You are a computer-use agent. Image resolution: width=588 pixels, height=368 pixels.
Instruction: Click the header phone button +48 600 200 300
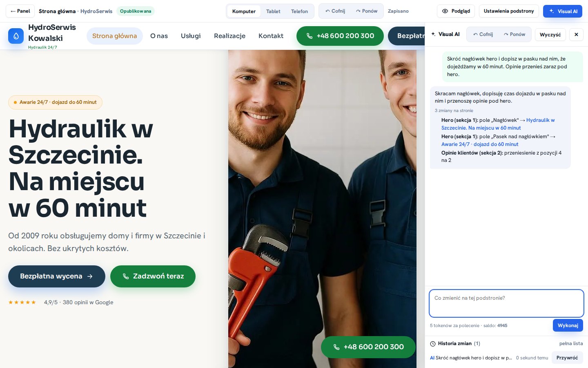click(x=340, y=36)
